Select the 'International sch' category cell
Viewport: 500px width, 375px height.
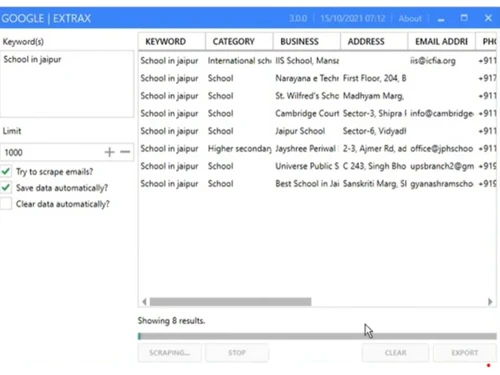tap(239, 61)
